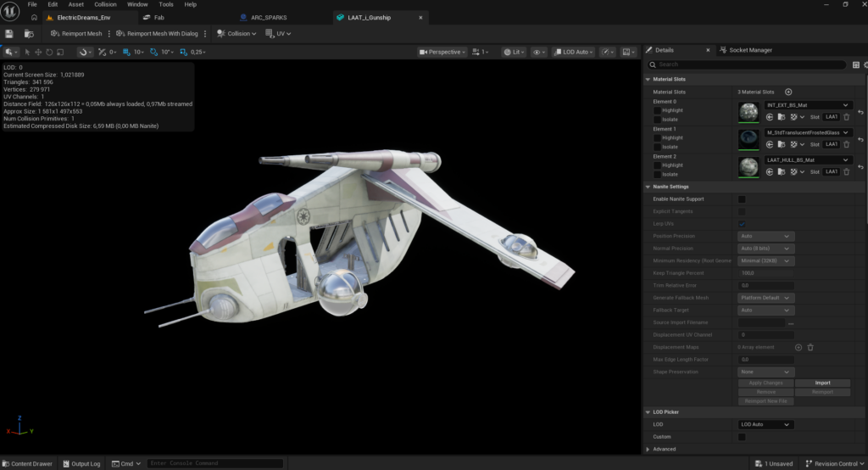This screenshot has height=470, width=868.
Task: Click the Element 1 material thumbnail
Action: point(748,139)
